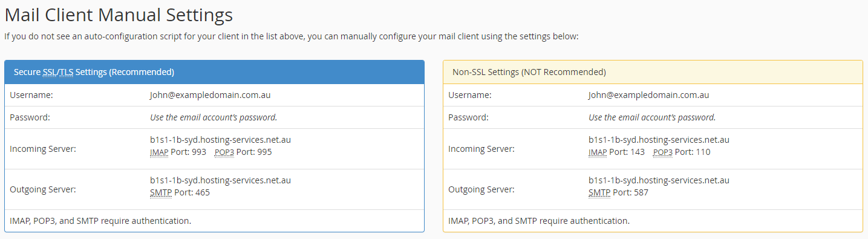The image size is (868, 239).
Task: Select the Non-SSL Settings (NOT Recommended) header
Action: [x=653, y=72]
